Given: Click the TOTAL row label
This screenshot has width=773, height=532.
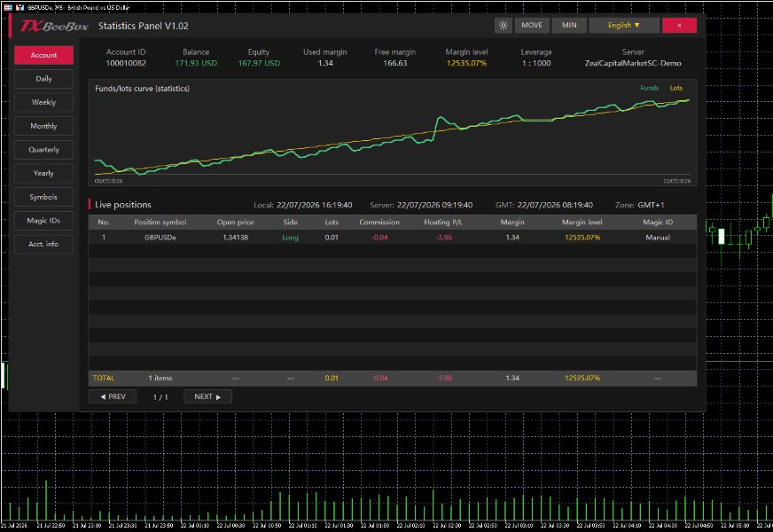Looking at the screenshot, I should click(x=104, y=379).
